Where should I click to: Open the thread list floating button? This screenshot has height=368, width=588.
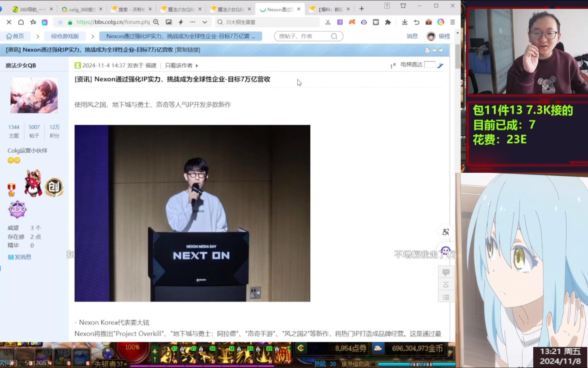pyautogui.click(x=446, y=297)
